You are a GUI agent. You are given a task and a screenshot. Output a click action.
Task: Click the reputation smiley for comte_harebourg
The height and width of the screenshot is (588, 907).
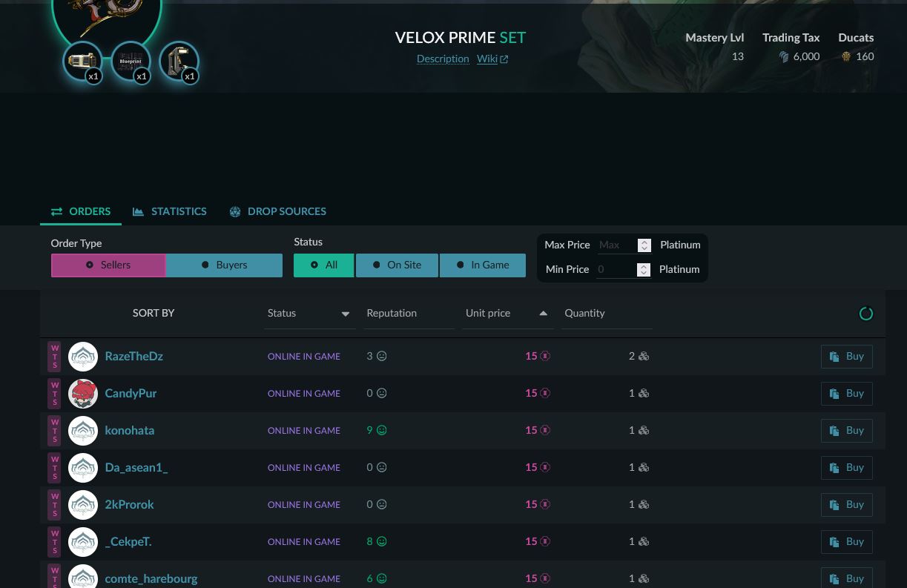click(382, 578)
